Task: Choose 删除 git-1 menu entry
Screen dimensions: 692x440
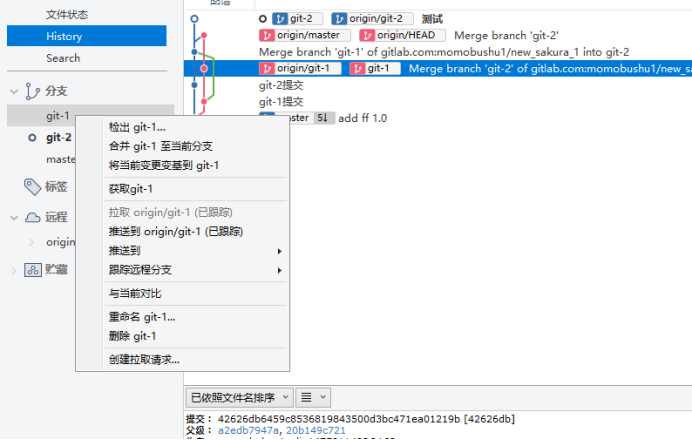Action: click(x=196, y=336)
